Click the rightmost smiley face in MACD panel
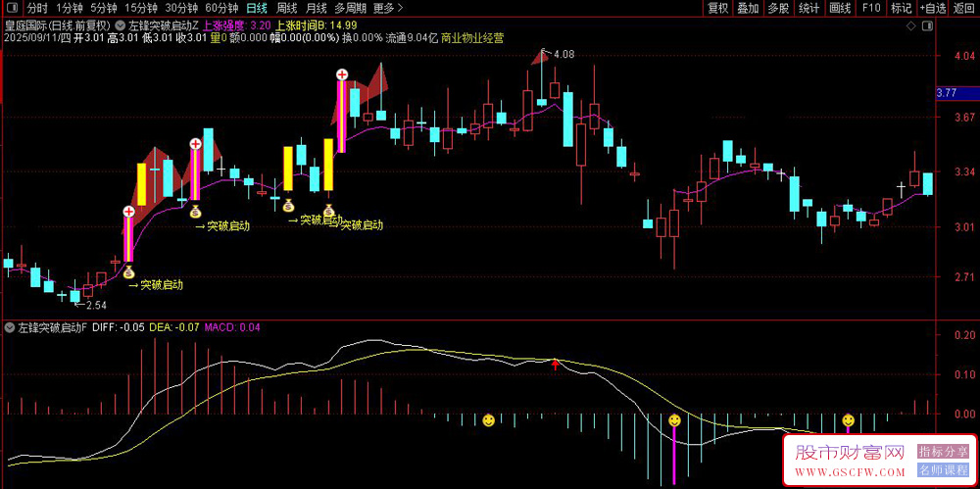980x489 pixels. click(848, 419)
